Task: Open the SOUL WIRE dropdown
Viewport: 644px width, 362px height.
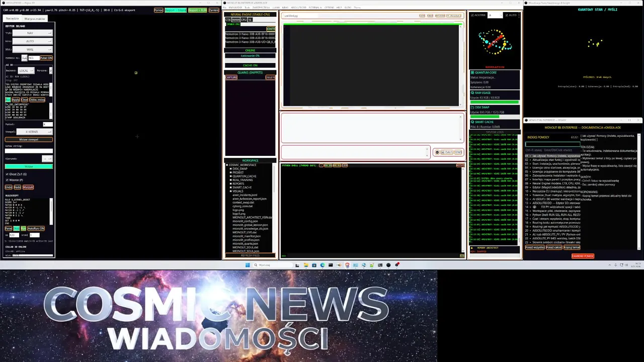Action: click(32, 49)
